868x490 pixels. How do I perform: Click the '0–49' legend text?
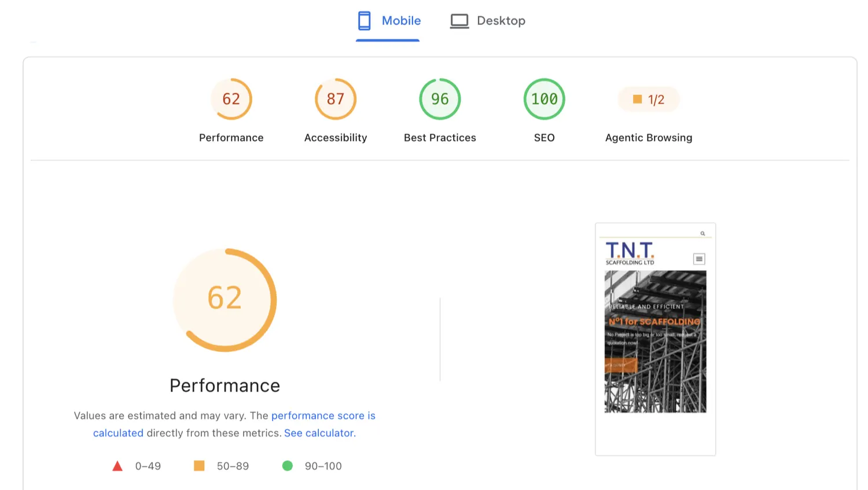(148, 466)
